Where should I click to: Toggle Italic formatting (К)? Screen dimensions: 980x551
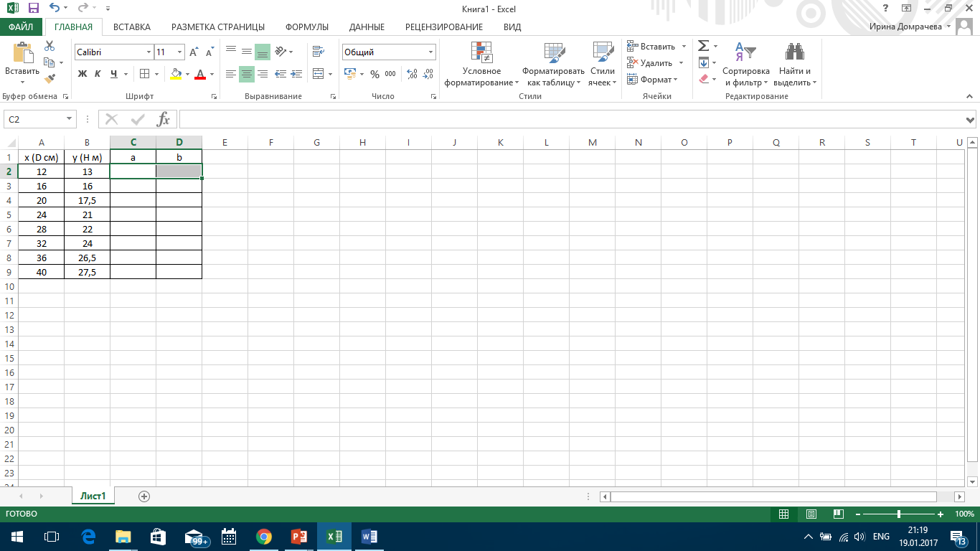point(98,74)
